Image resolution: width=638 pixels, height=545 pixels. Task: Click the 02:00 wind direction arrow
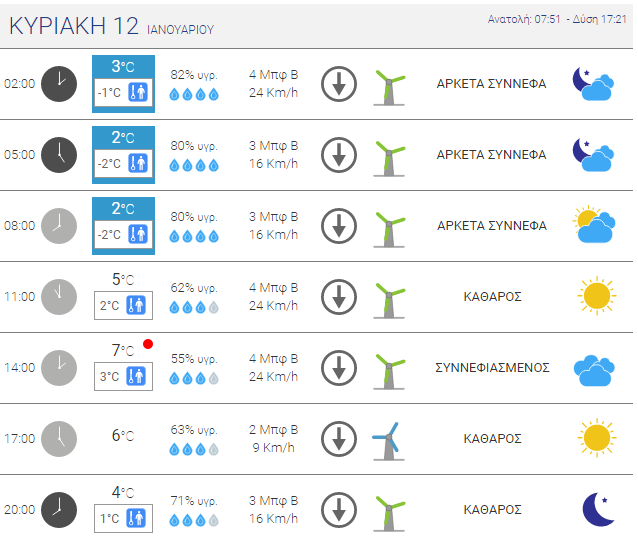click(x=339, y=84)
